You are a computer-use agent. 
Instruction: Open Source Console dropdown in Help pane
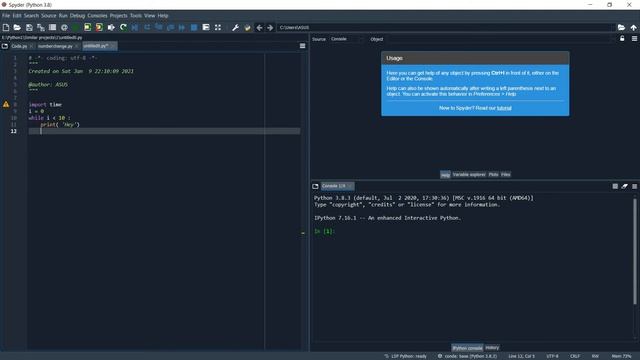tap(347, 39)
